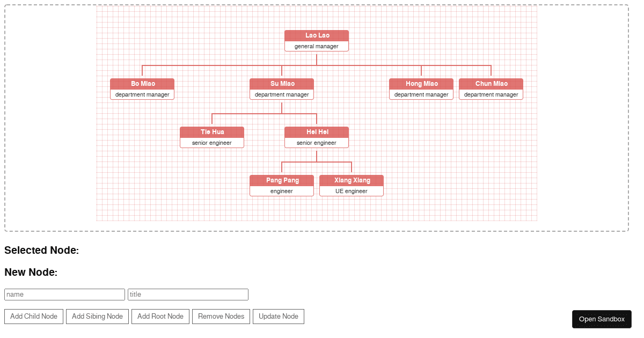
Task: Click the 'general manager' title text
Action: pos(317,46)
